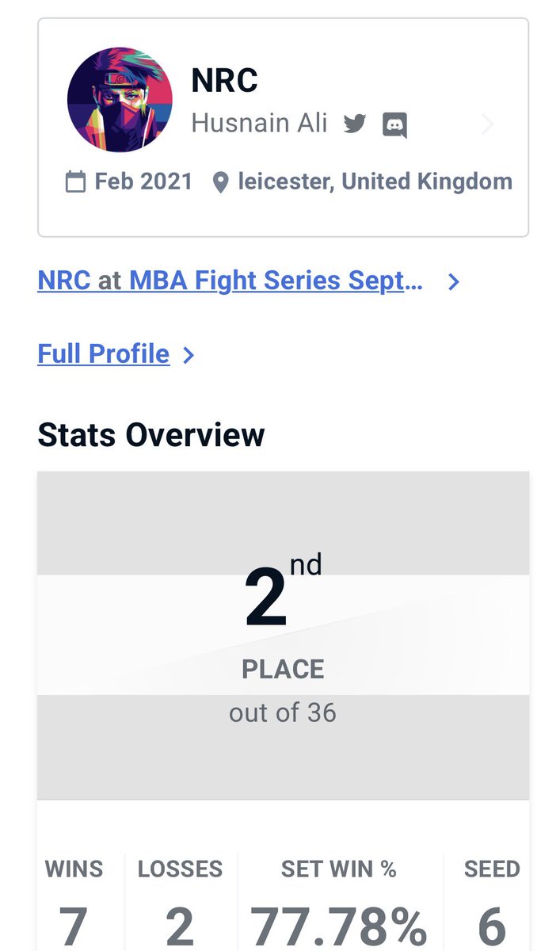Select the LOSSES stat showing 2
The height and width of the screenshot is (951, 560).
point(180,902)
